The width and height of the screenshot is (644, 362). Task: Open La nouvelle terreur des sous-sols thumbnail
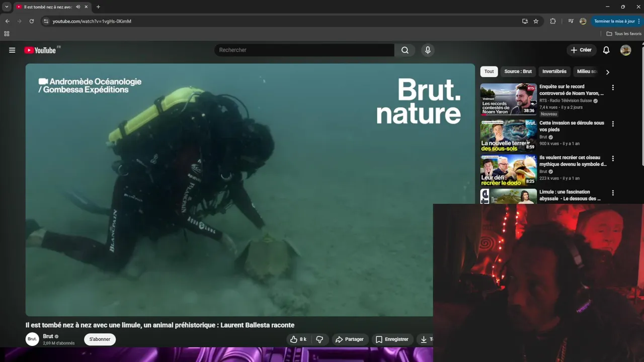click(508, 135)
